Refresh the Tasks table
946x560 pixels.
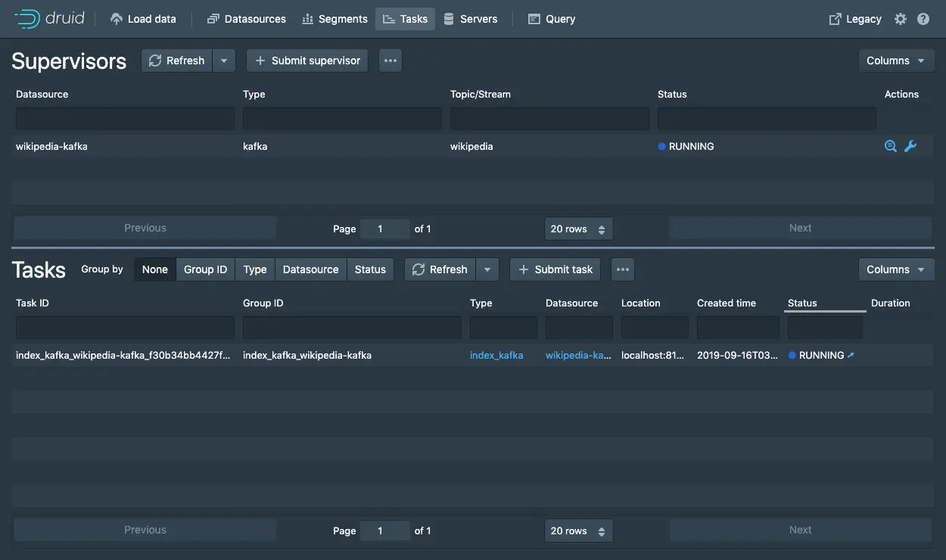440,269
